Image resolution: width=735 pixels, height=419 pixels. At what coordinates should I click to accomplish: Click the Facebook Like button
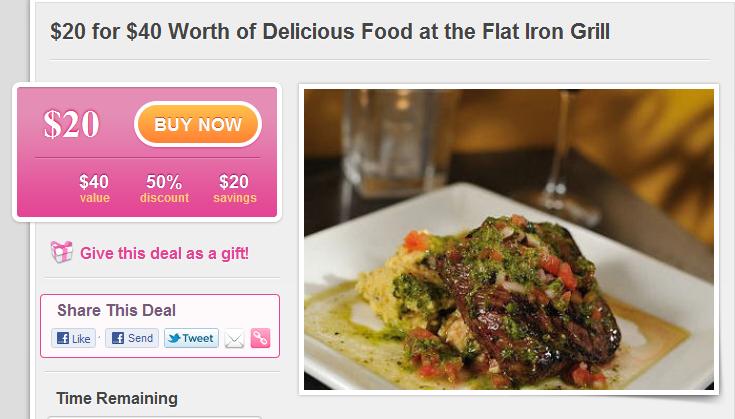(x=74, y=338)
